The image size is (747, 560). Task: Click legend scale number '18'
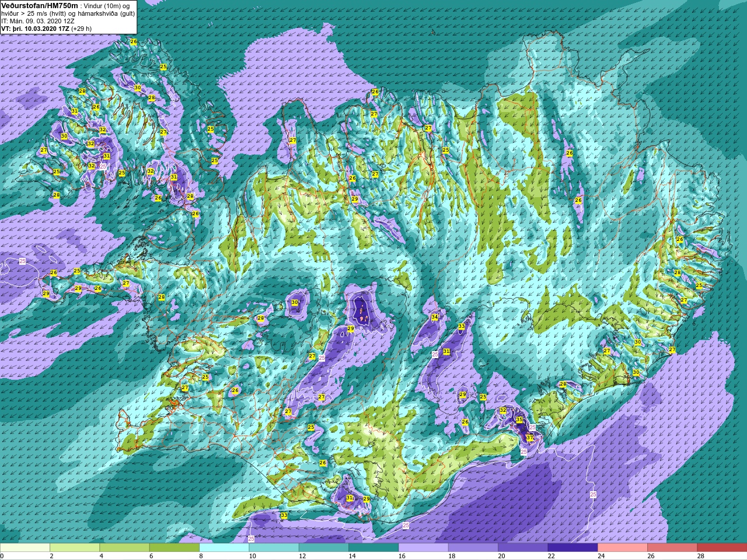click(451, 556)
